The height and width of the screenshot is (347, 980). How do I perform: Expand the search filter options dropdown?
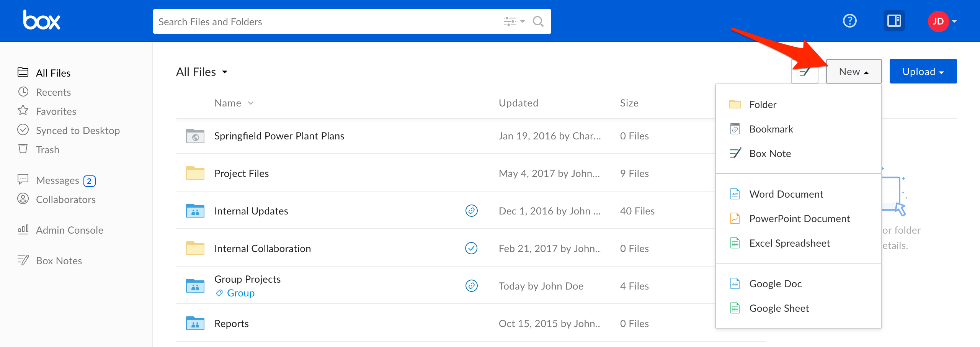pos(514,21)
